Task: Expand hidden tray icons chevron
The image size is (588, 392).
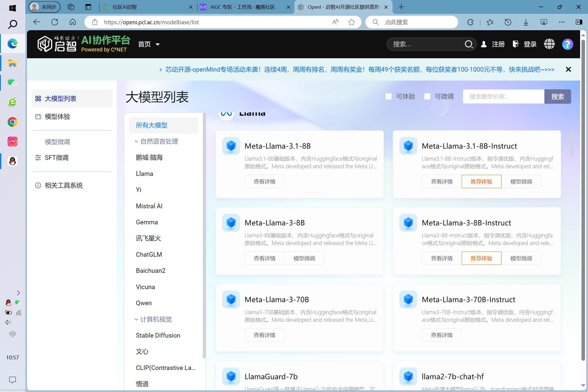Action: [18, 293]
